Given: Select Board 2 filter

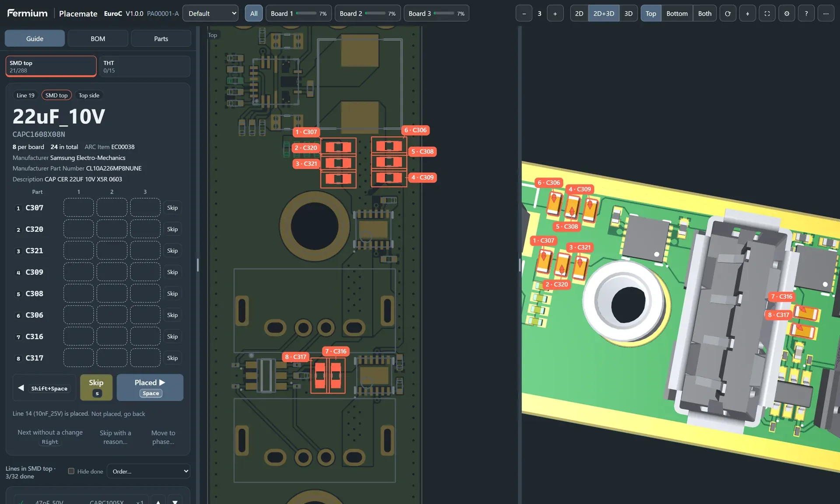Looking at the screenshot, I should (x=367, y=14).
